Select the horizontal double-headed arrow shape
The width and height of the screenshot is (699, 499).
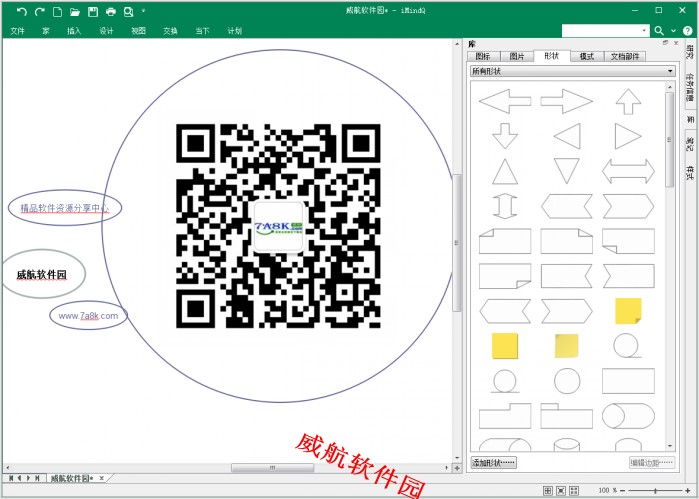(628, 171)
